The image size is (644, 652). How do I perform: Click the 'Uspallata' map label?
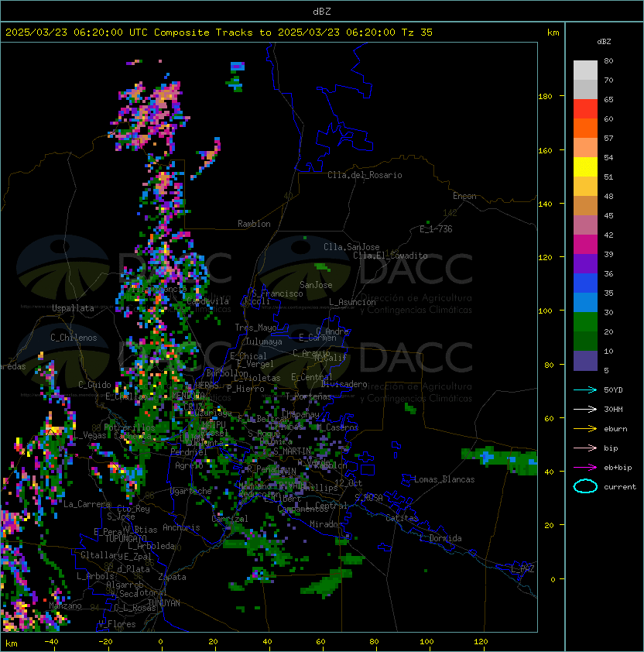click(73, 308)
